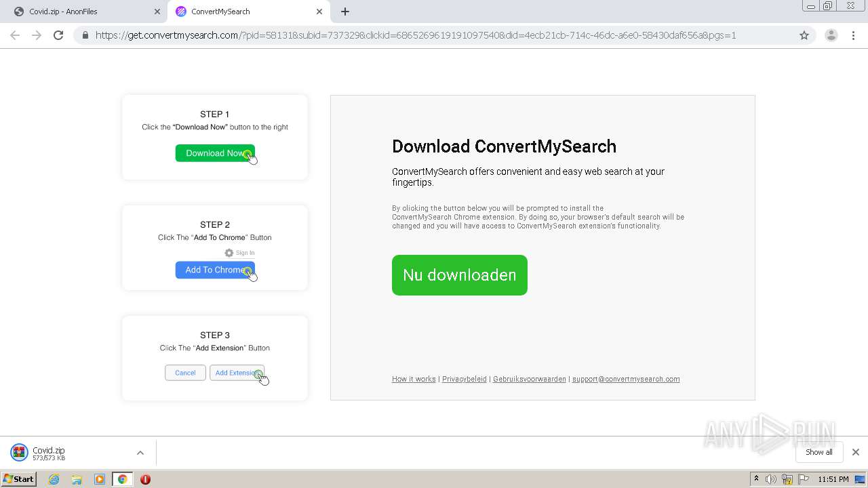Click the ConvertMySearch tab favicon
Image resolution: width=868 pixels, height=488 pixels.
click(x=180, y=12)
